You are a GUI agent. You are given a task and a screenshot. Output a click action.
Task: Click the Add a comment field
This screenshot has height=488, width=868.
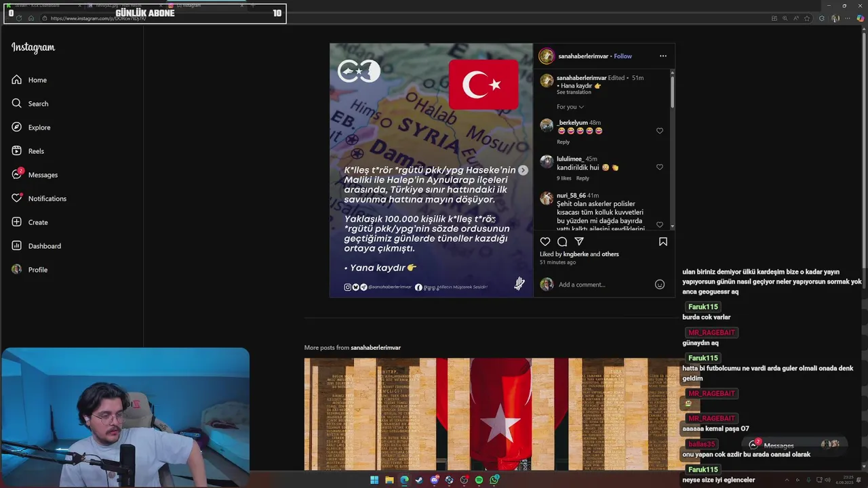point(604,285)
